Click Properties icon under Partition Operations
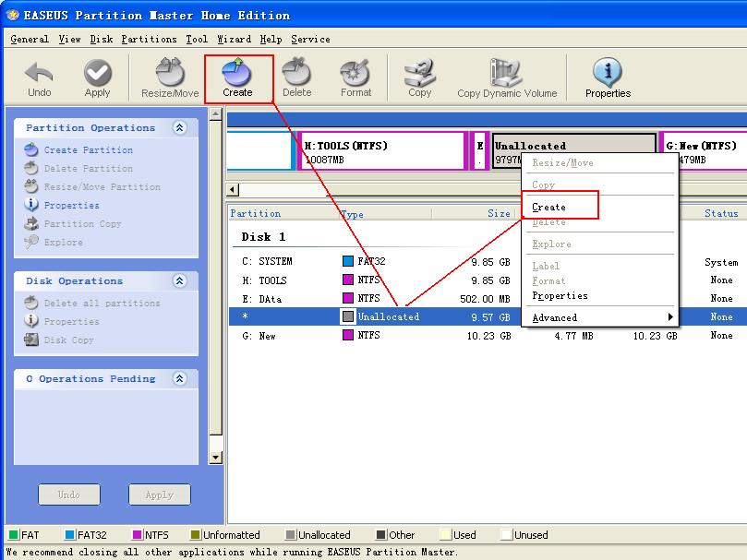This screenshot has width=747, height=560. click(x=31, y=204)
